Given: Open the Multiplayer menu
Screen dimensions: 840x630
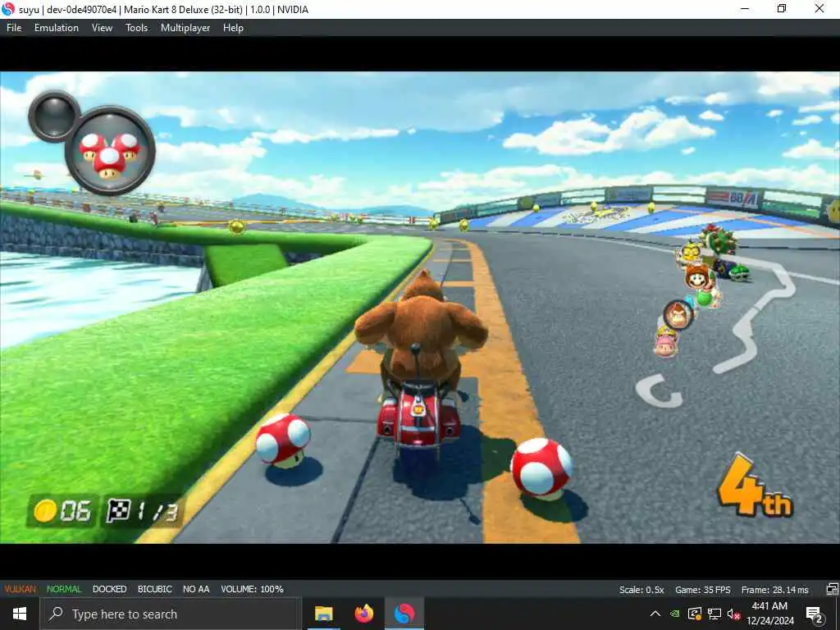Looking at the screenshot, I should point(185,28).
